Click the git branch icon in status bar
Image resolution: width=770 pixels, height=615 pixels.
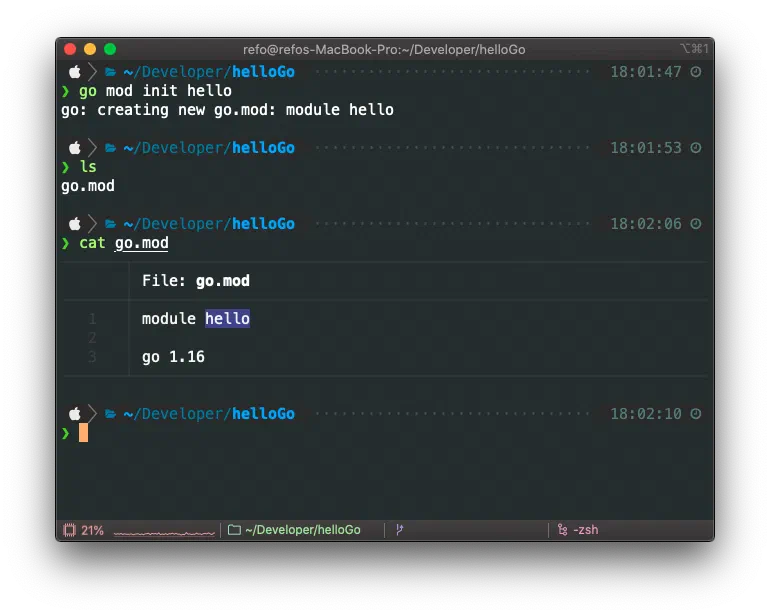coord(399,530)
